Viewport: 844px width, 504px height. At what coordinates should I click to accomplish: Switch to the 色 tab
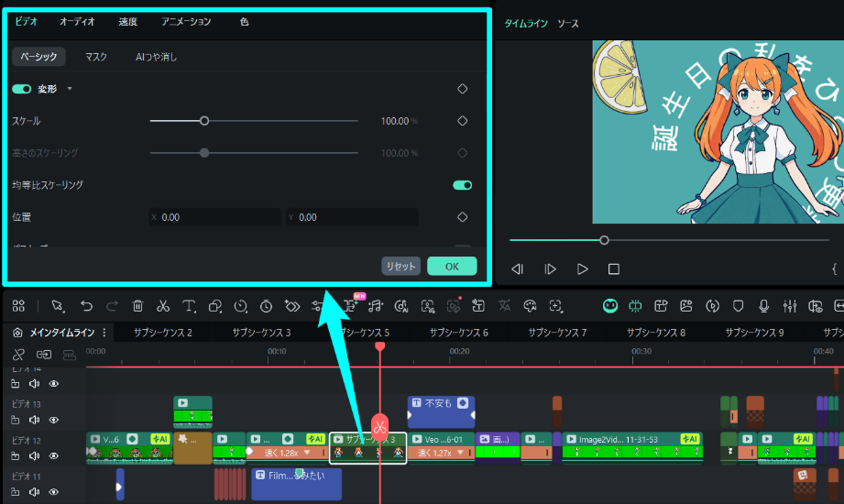[244, 22]
